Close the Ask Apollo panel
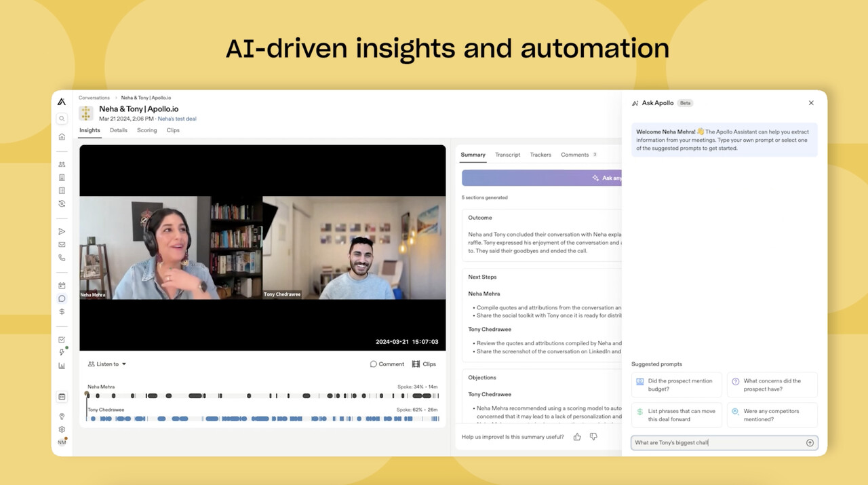Image resolution: width=868 pixels, height=485 pixels. click(811, 103)
